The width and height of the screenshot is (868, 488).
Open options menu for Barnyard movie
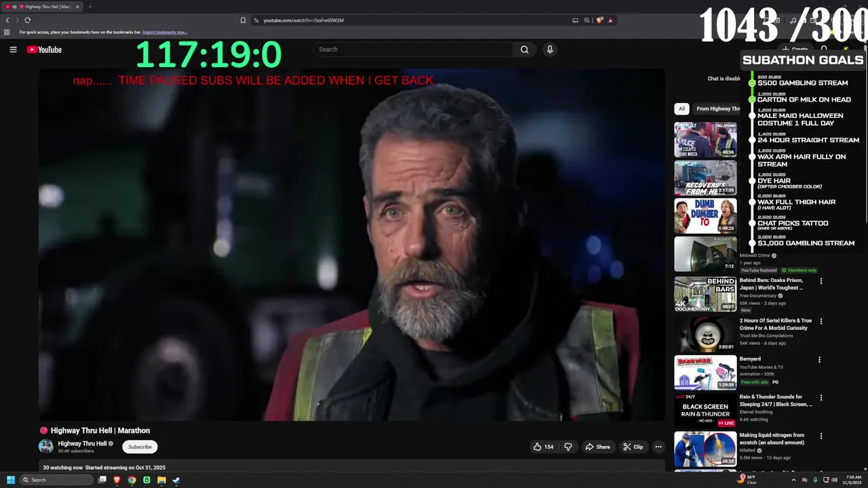(x=819, y=360)
